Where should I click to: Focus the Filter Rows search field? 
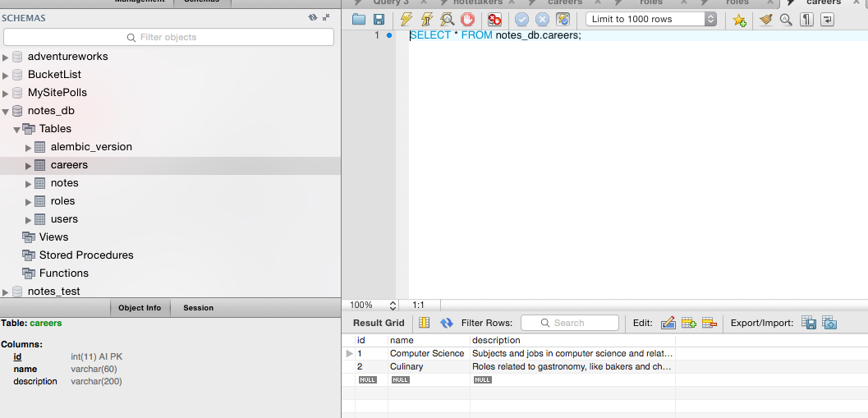click(x=570, y=323)
